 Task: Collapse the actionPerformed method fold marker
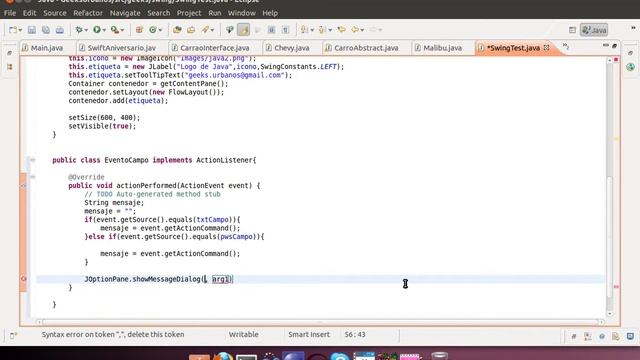[33, 177]
